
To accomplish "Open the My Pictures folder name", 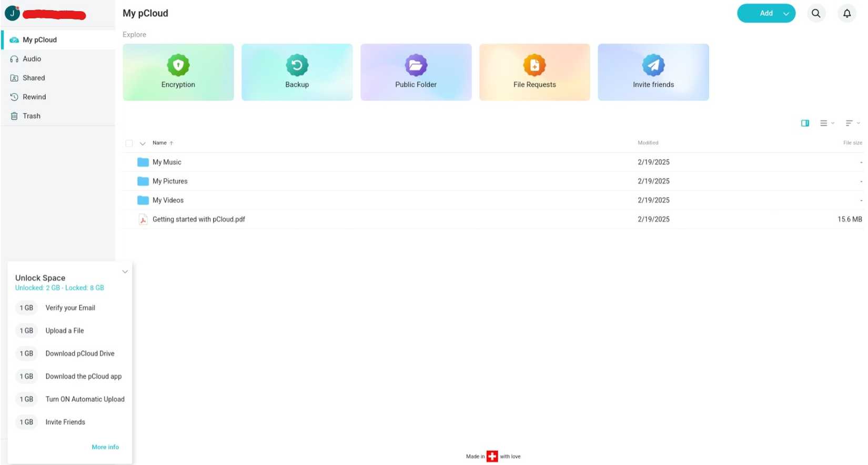I will point(170,181).
